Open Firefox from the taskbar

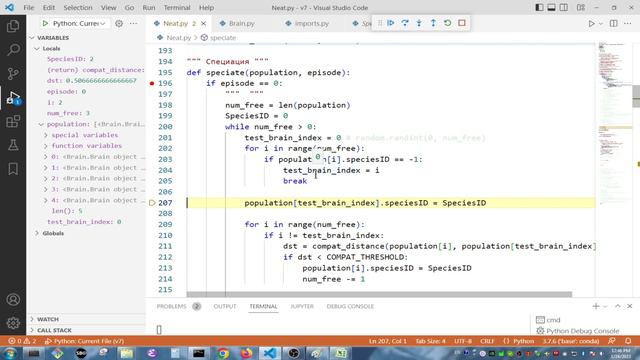click(x=246, y=353)
